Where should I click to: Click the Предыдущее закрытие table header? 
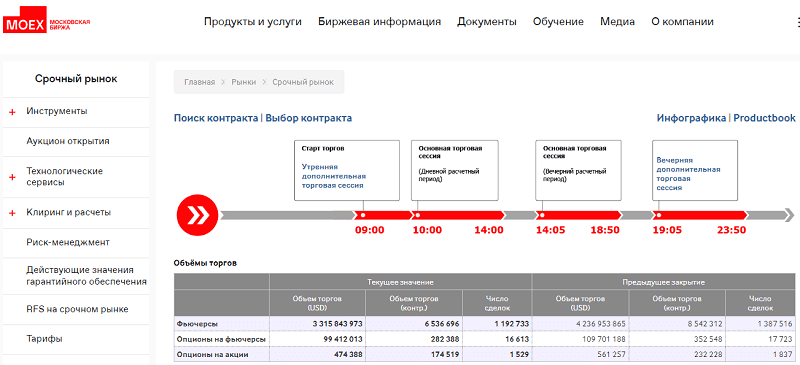[x=663, y=282]
